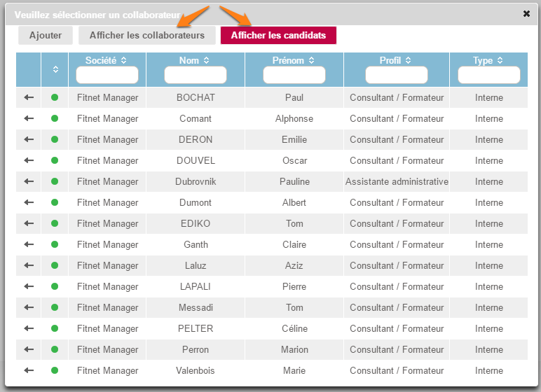
Task: Sort collaborators by Profil column
Action: click(396, 61)
